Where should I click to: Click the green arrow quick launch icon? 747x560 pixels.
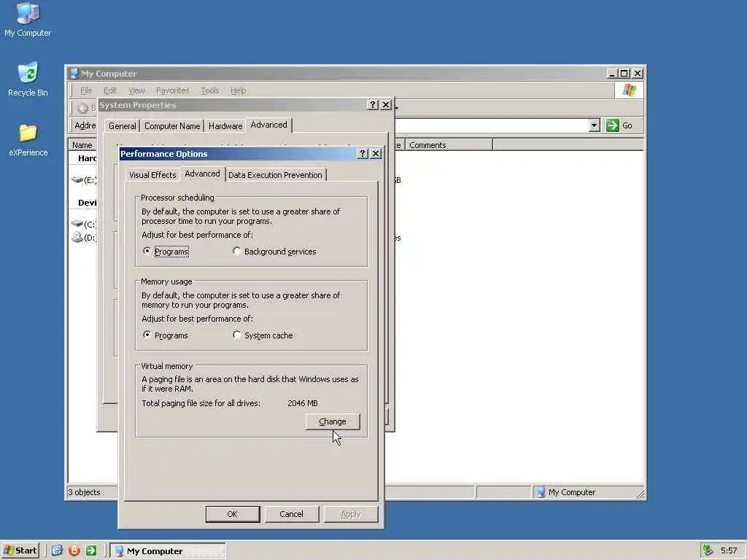click(91, 551)
